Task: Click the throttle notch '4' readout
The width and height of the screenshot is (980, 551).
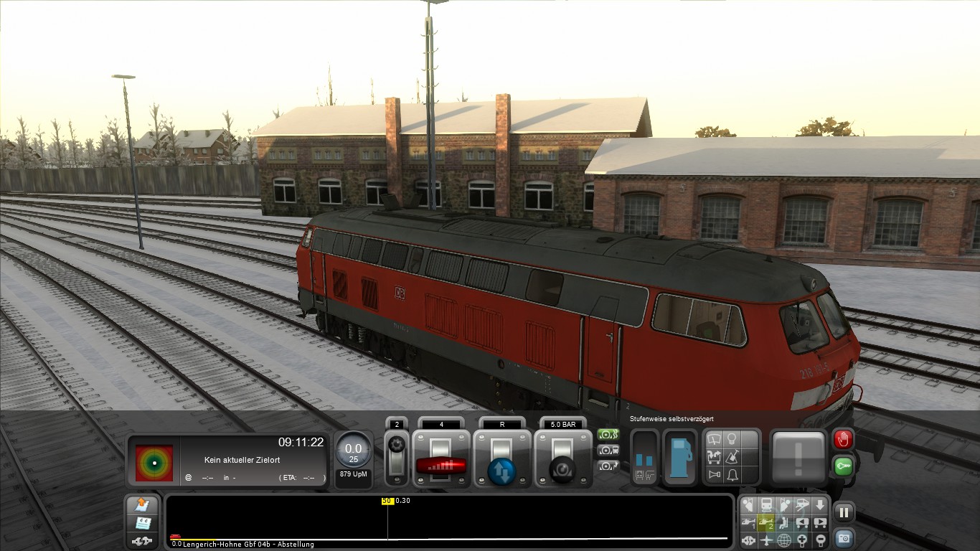Action: pyautogui.click(x=441, y=425)
